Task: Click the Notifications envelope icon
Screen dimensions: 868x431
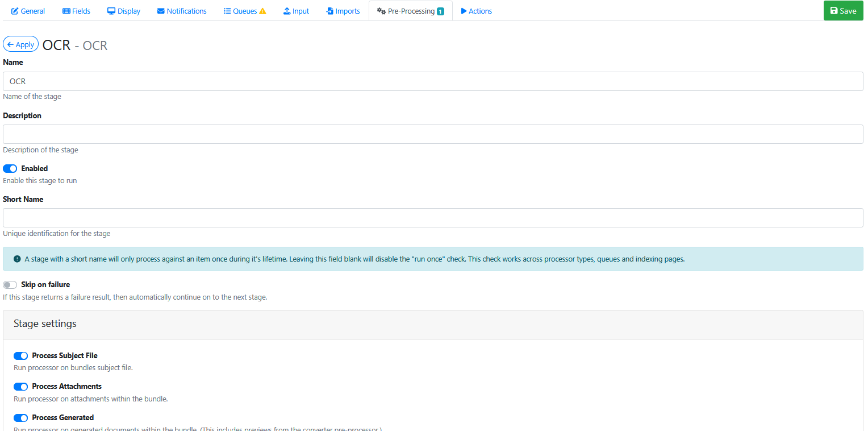Action: coord(161,11)
